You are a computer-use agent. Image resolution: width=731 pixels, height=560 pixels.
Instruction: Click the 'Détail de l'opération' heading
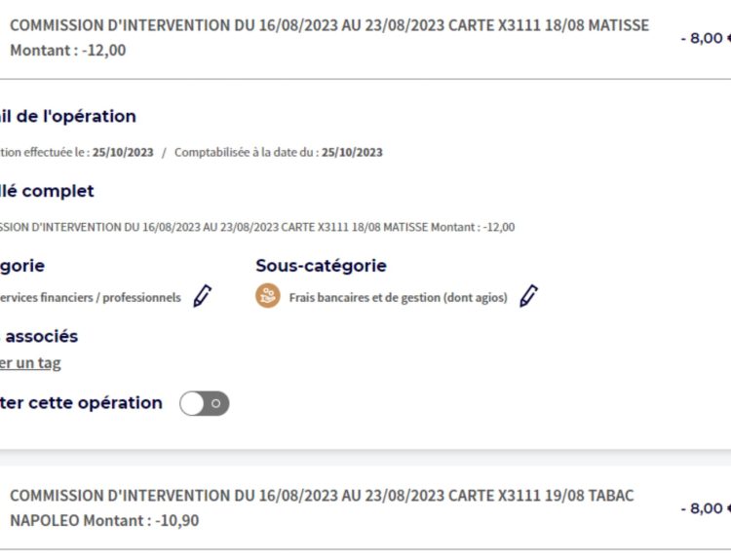pyautogui.click(x=68, y=117)
